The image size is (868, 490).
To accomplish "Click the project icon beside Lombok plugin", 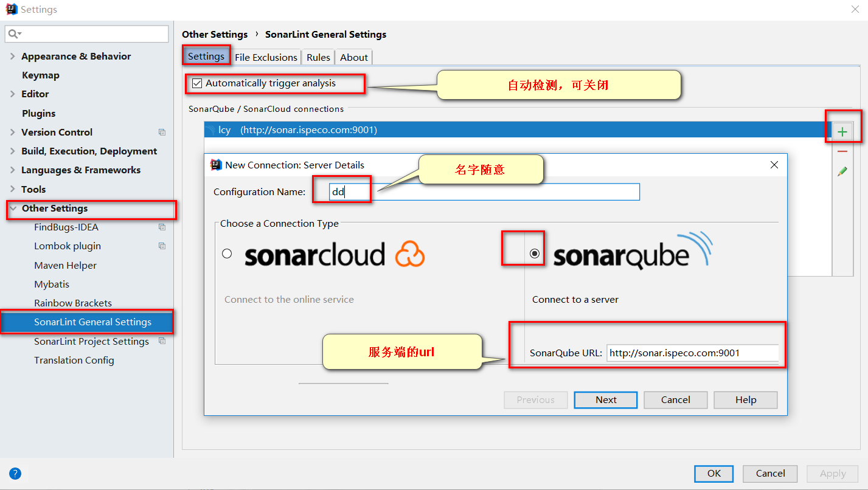I will click(x=162, y=246).
